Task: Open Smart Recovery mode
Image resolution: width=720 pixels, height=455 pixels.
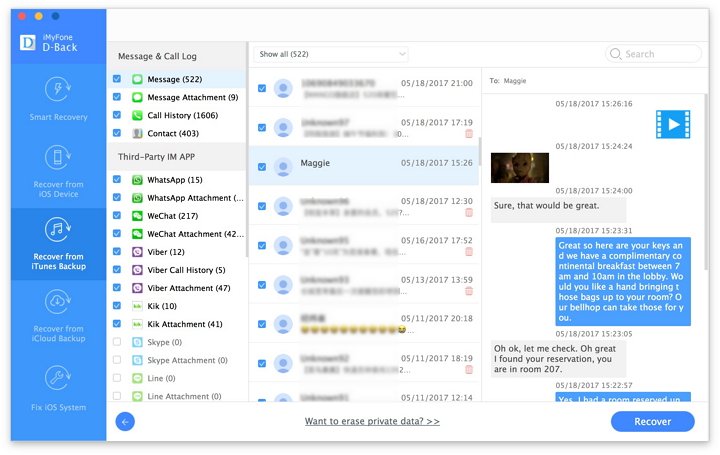Action: click(x=58, y=100)
